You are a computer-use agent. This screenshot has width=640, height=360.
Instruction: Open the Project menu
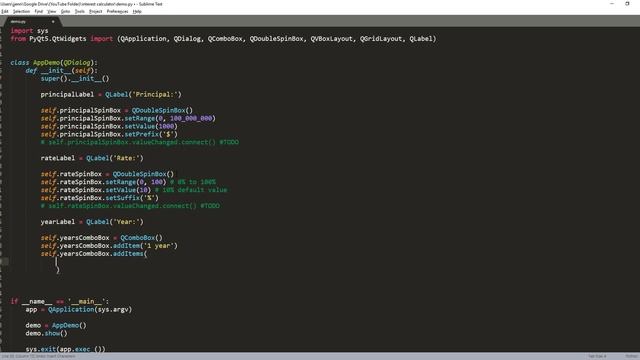point(96,11)
